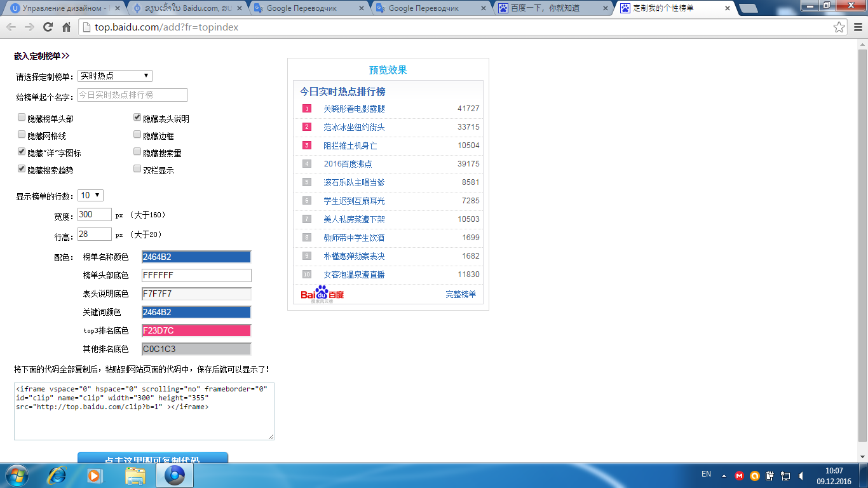
Task: Click the row height input showing 28
Action: (95, 234)
